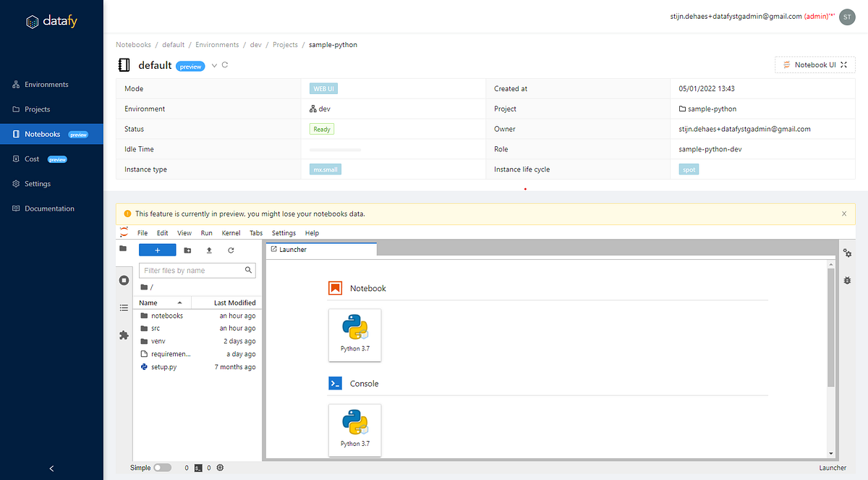
Task: Expand the chevron next to default title
Action: pyautogui.click(x=214, y=65)
